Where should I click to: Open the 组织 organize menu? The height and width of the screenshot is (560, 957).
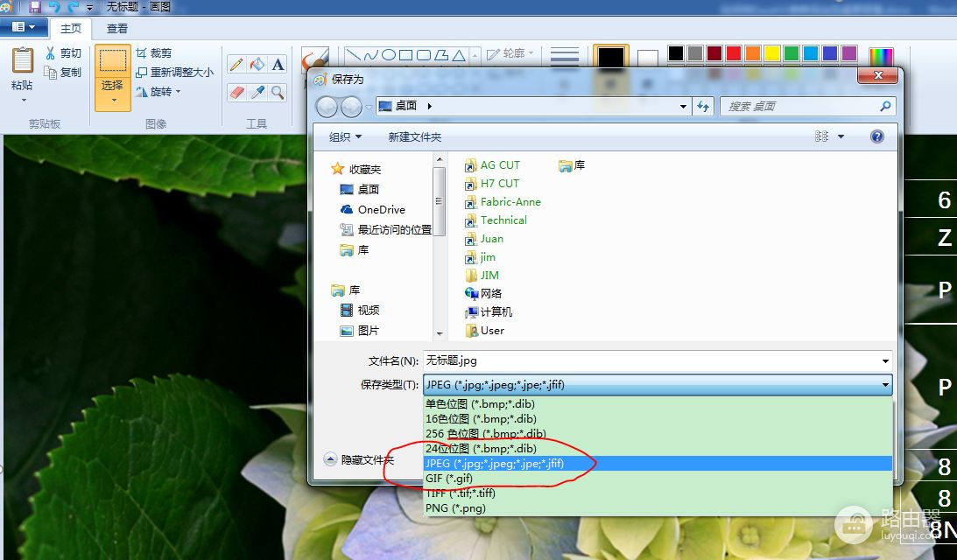click(345, 136)
